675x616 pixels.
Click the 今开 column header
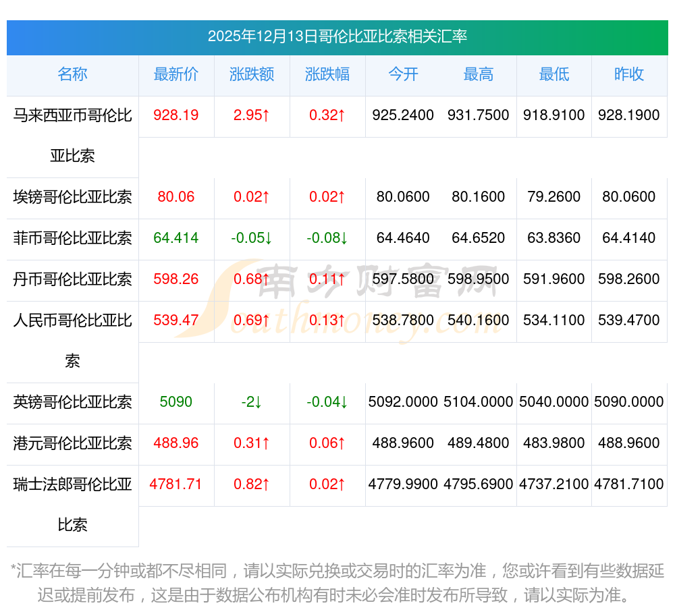point(403,75)
